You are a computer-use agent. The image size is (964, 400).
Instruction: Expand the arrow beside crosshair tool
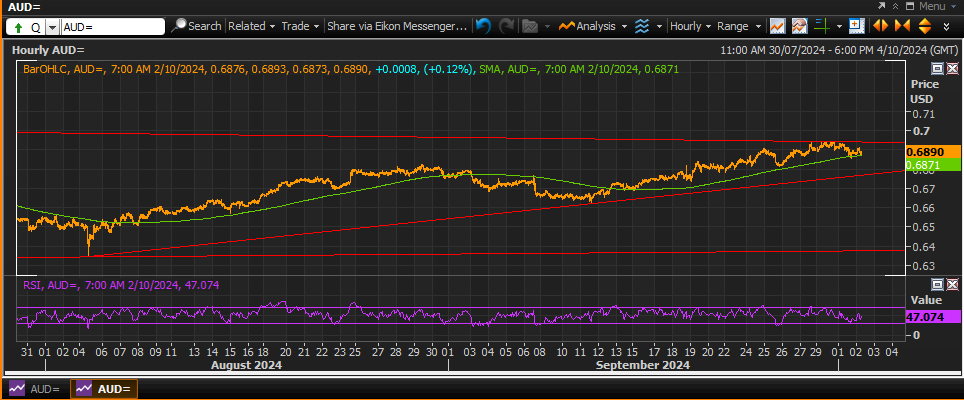[x=839, y=26]
